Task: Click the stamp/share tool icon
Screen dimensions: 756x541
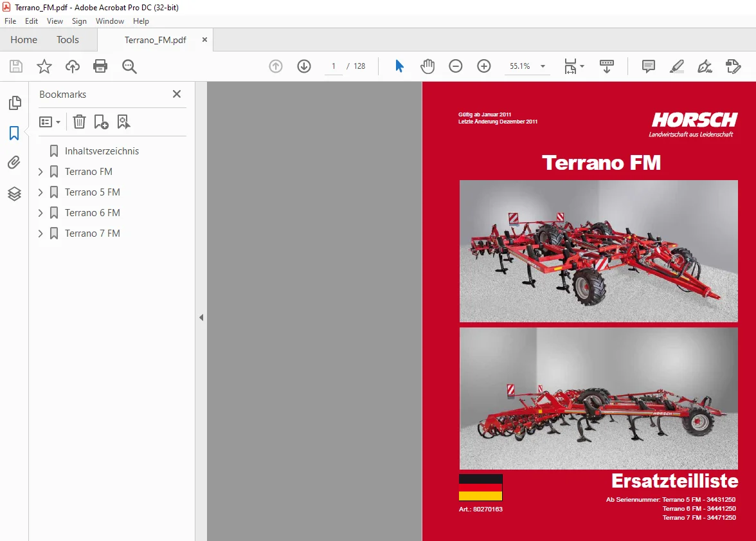Action: 733,66
